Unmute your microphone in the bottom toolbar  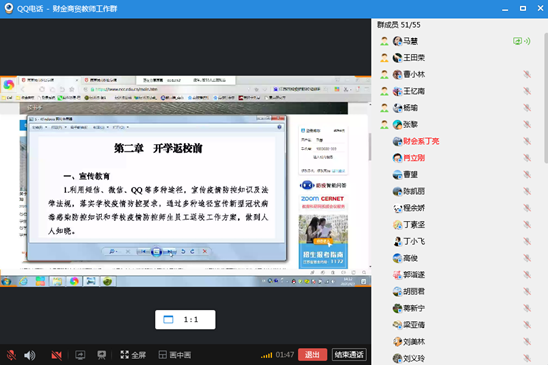[11, 355]
